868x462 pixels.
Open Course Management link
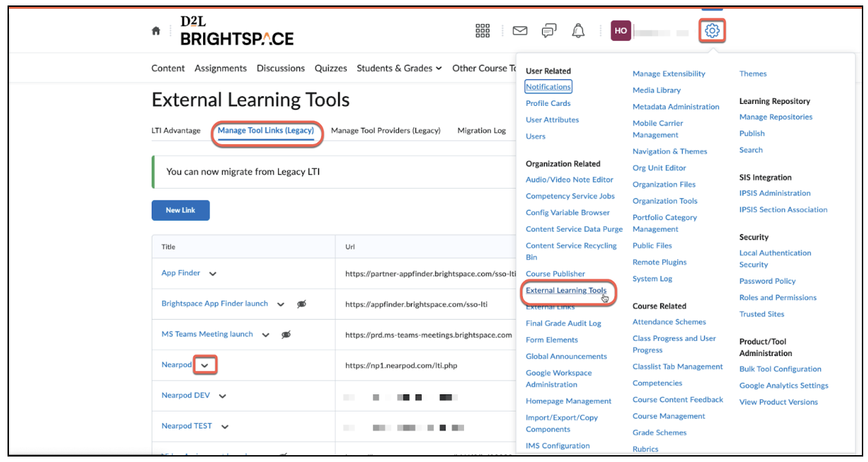668,416
